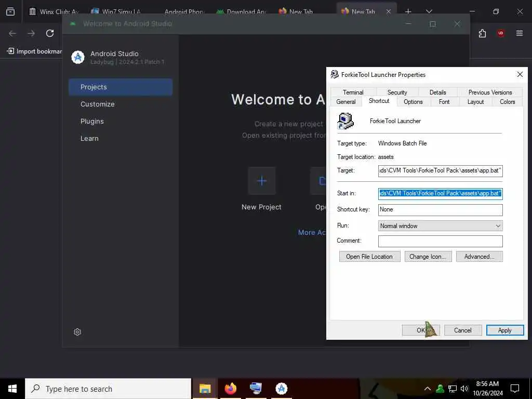Open the Options tab in Properties

[x=413, y=102]
